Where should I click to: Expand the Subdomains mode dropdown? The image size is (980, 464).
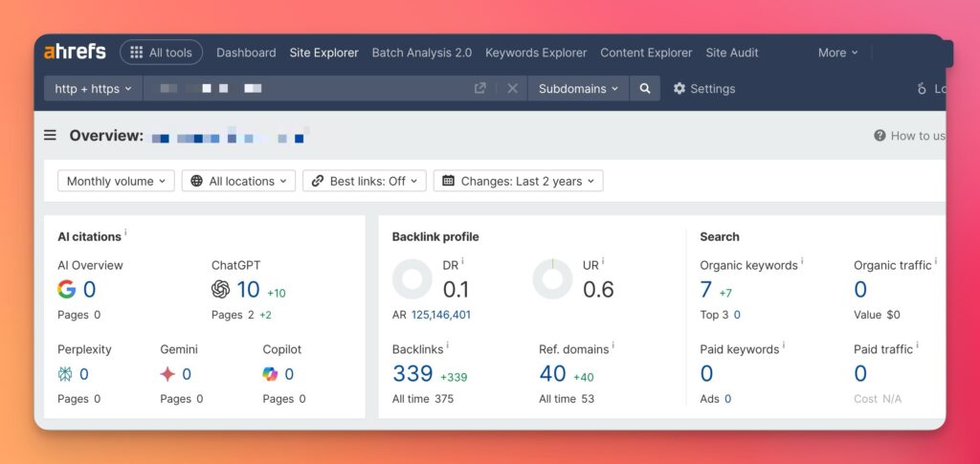(578, 88)
